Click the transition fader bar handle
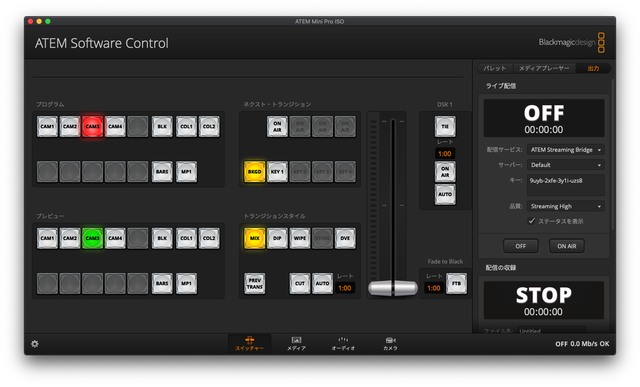The width and height of the screenshot is (640, 387). 393,288
